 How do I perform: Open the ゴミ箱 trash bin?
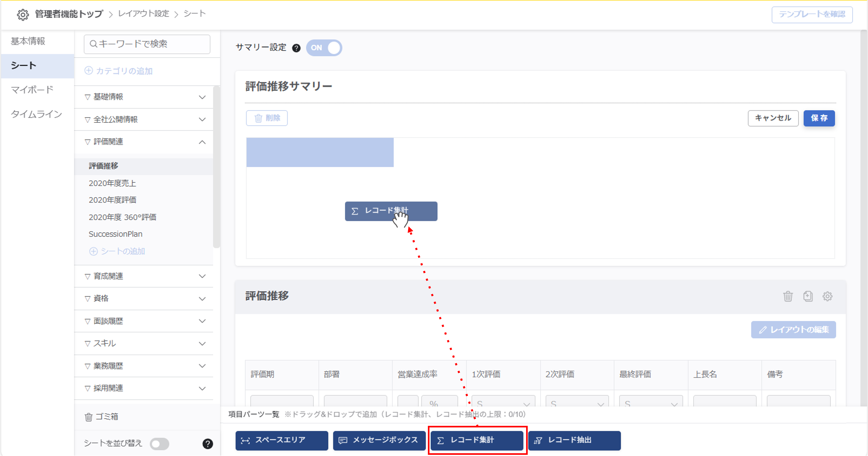pos(101,417)
